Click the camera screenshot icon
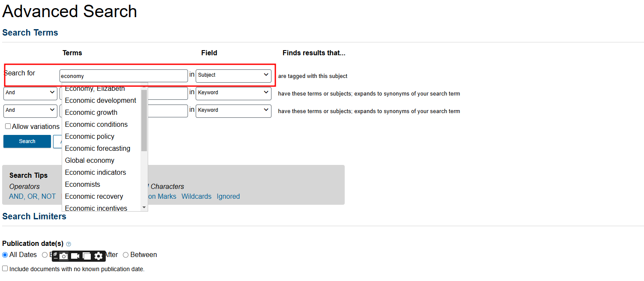The height and width of the screenshot is (281, 644). (x=64, y=256)
